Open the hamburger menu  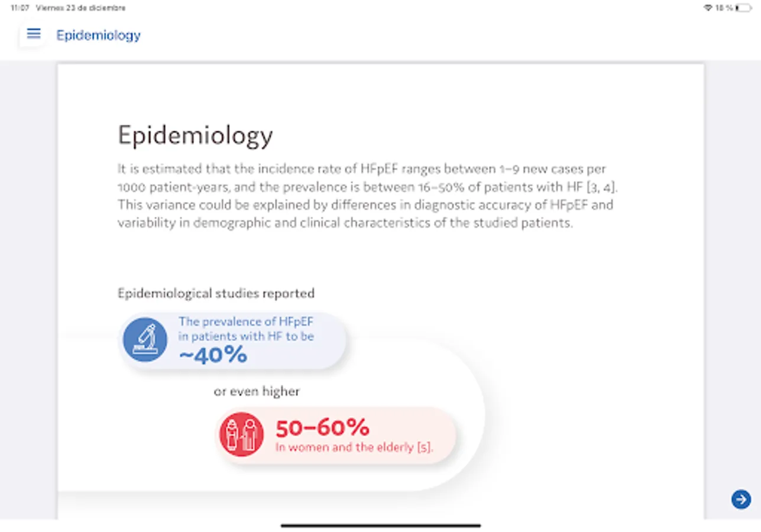click(x=34, y=34)
